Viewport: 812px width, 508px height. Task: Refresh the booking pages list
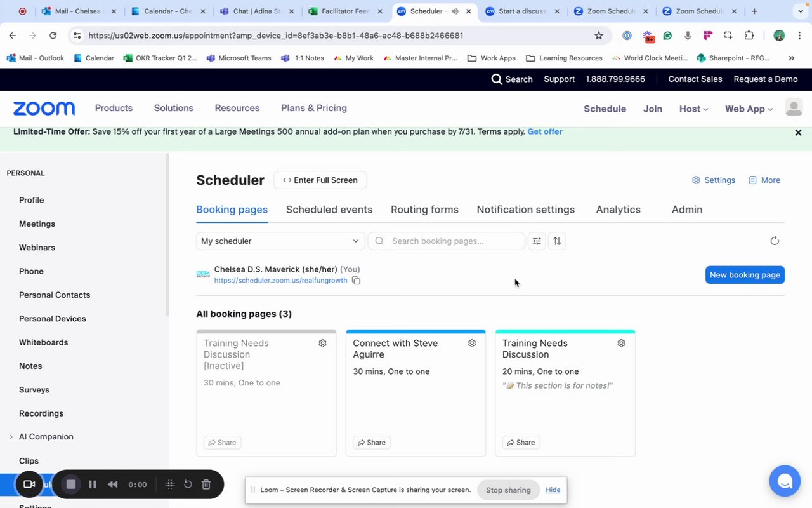(x=775, y=241)
